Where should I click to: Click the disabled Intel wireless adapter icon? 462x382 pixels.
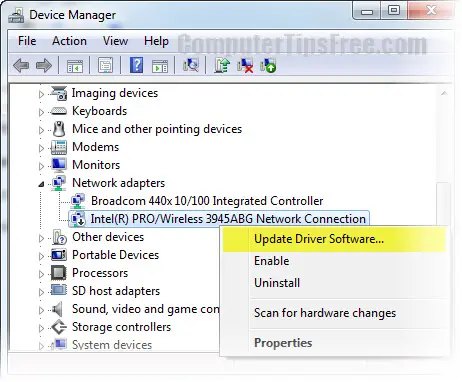click(x=78, y=219)
